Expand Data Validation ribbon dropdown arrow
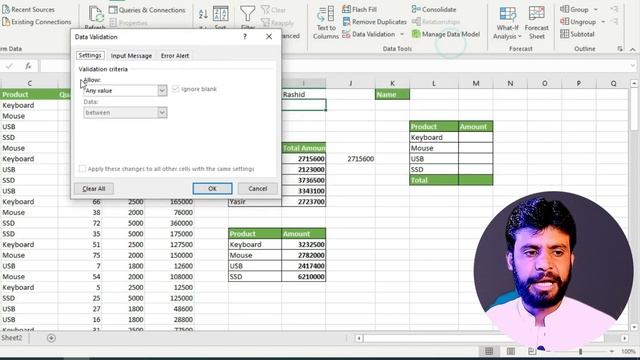This screenshot has width=640, height=360. click(402, 34)
